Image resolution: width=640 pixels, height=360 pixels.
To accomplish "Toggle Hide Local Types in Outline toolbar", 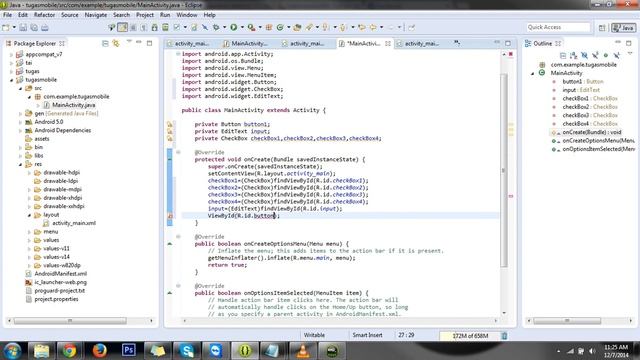I will pos(616,55).
